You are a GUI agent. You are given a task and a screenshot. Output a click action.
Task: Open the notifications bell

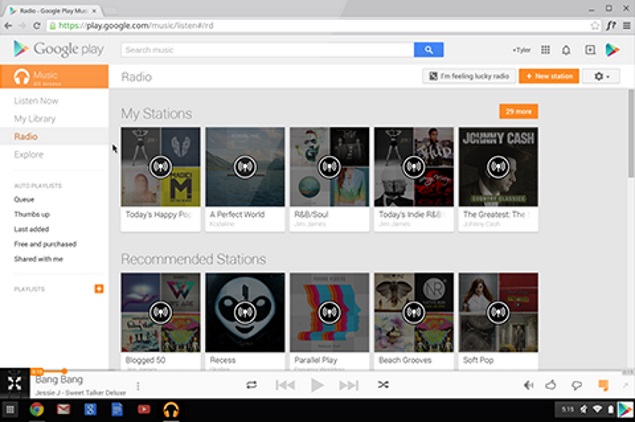[566, 50]
